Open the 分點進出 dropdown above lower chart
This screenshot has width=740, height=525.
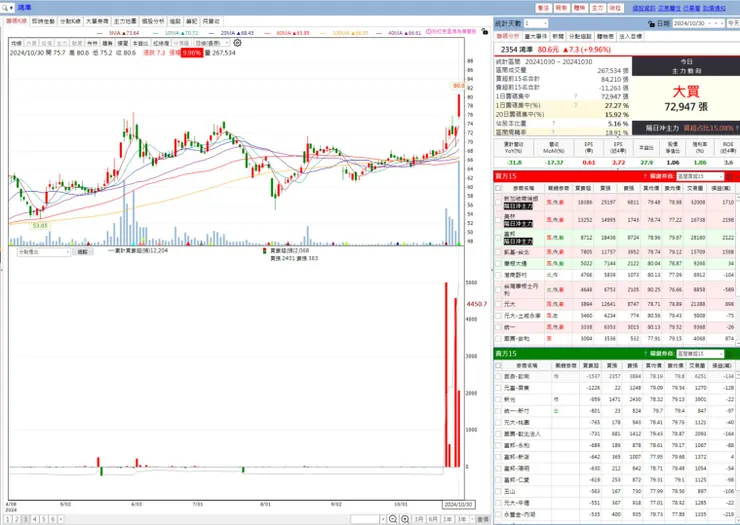(44, 252)
